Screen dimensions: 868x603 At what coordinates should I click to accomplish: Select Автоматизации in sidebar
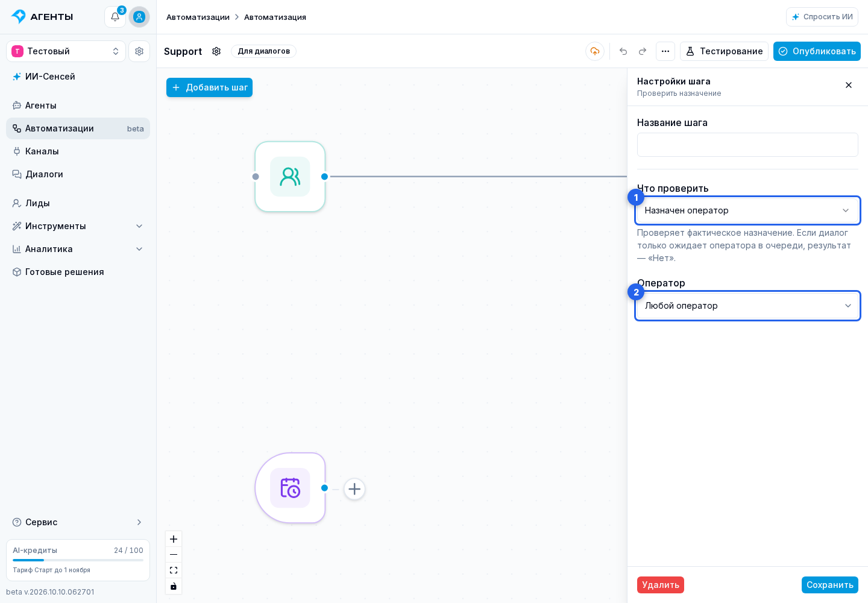(78, 128)
